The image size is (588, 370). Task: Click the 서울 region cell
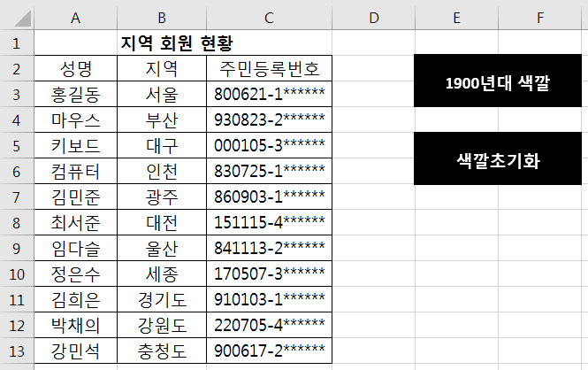click(162, 94)
